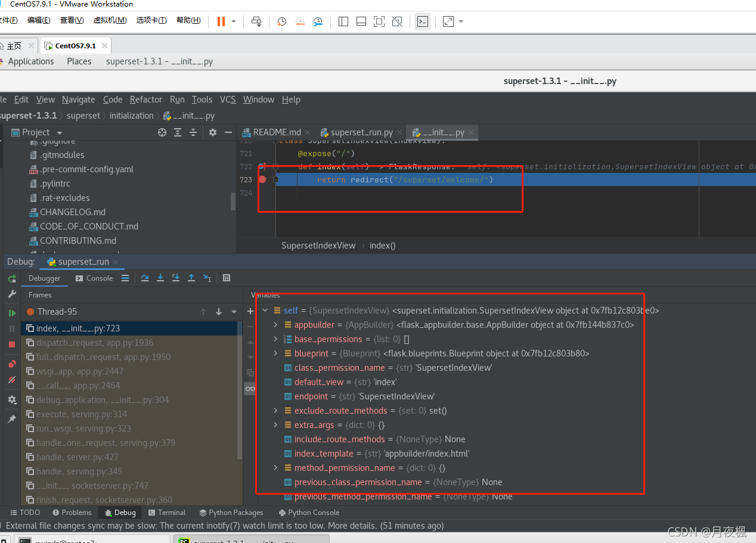Toggle breakpoint on line 723
Viewport: 756px width, 543px height.
pyautogui.click(x=262, y=179)
